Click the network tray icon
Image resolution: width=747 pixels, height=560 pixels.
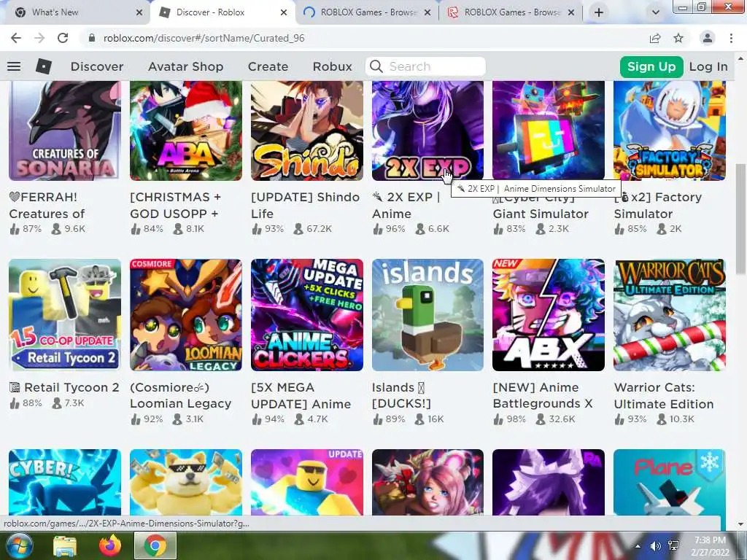673,545
